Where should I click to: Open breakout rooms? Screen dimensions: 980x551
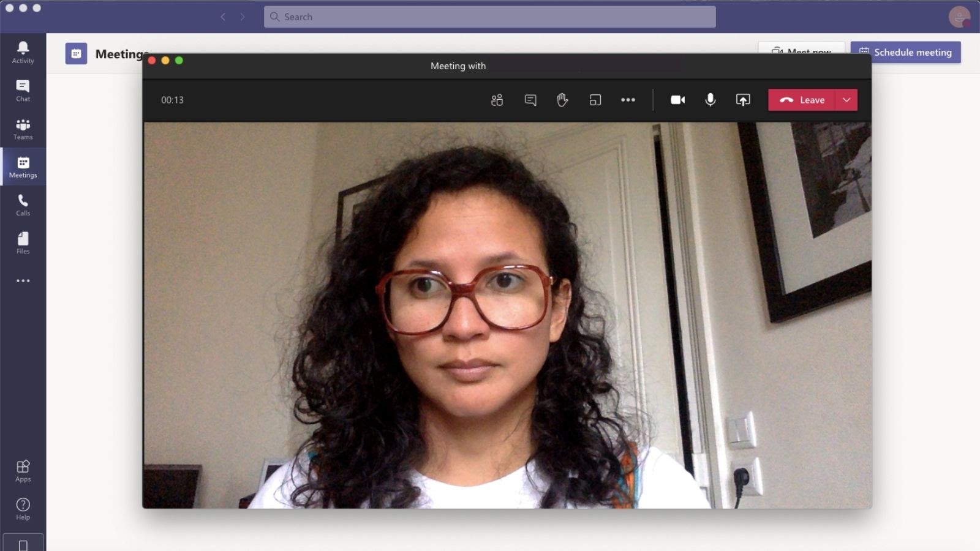pyautogui.click(x=595, y=100)
